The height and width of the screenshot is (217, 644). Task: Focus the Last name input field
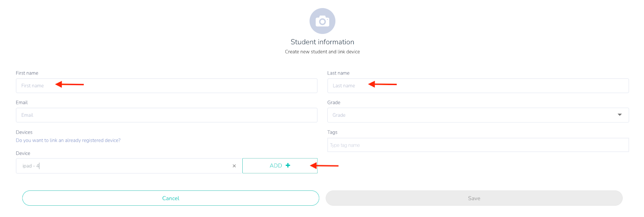[x=478, y=86]
